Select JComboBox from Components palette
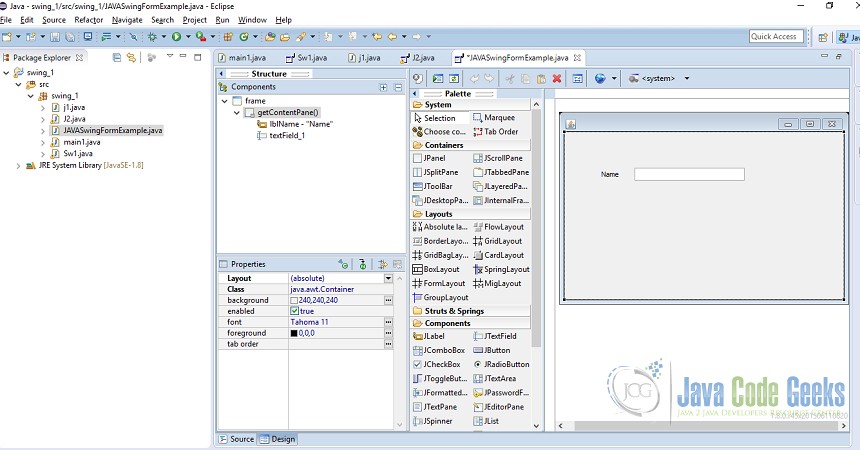This screenshot has width=860, height=450. [443, 350]
